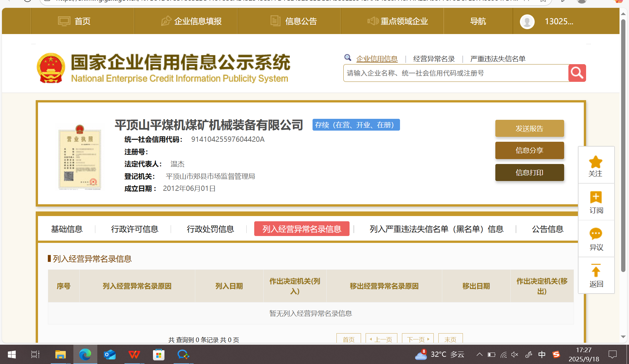Click the 经营异常名录 search category link

[x=434, y=59]
